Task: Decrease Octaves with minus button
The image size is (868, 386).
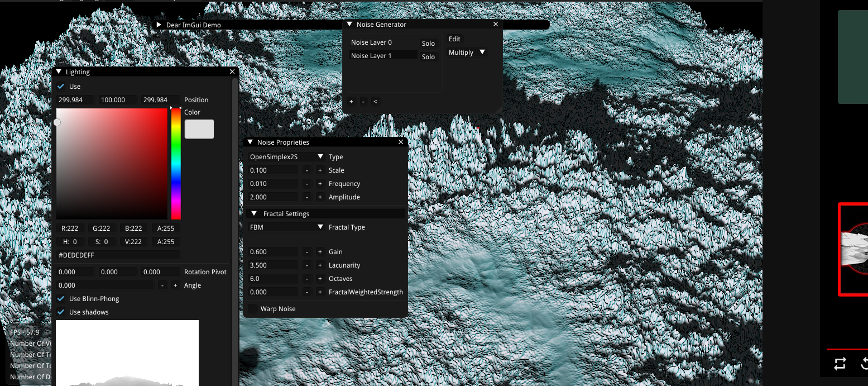Action: click(307, 279)
